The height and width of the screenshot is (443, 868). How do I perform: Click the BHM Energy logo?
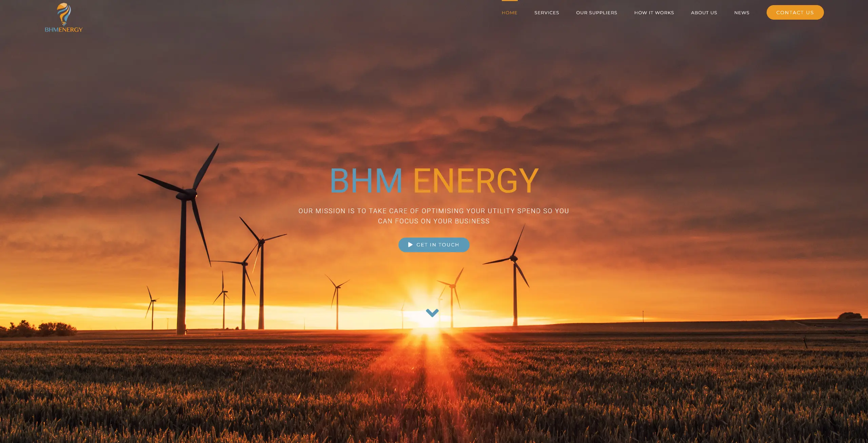click(x=64, y=18)
